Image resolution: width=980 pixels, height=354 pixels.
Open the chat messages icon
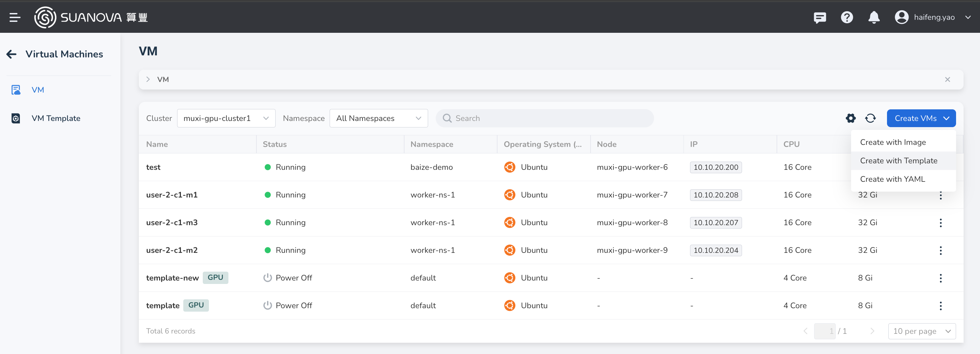pos(820,17)
